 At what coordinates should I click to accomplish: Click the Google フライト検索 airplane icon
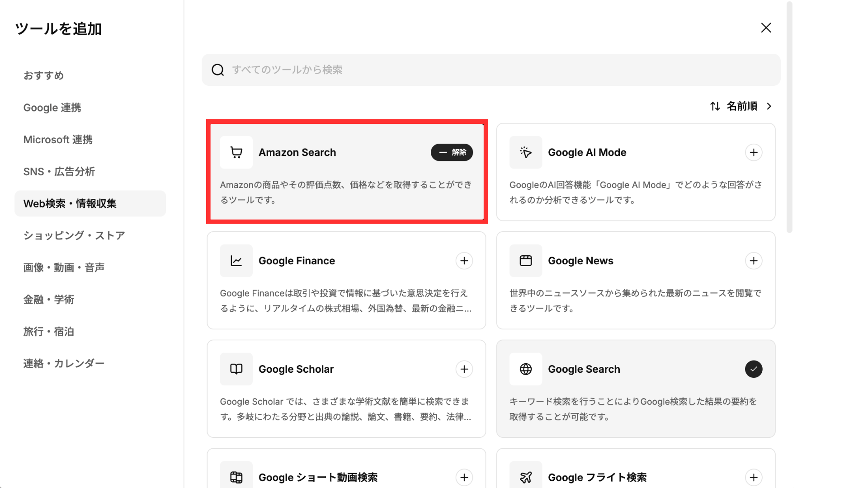coord(525,477)
